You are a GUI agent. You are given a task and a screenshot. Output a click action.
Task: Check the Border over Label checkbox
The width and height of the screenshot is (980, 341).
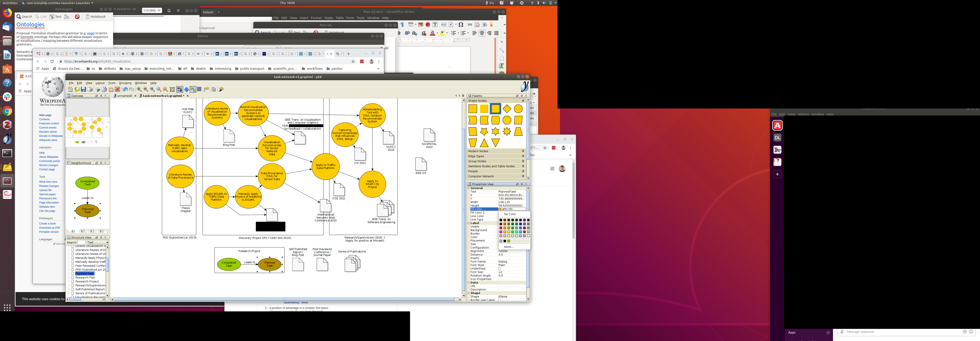coord(500,300)
